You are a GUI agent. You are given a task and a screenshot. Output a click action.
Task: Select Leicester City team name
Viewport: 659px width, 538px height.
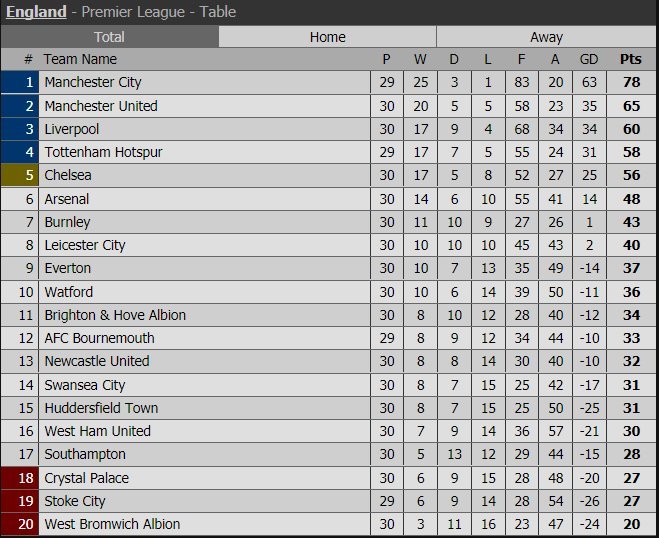tap(85, 245)
